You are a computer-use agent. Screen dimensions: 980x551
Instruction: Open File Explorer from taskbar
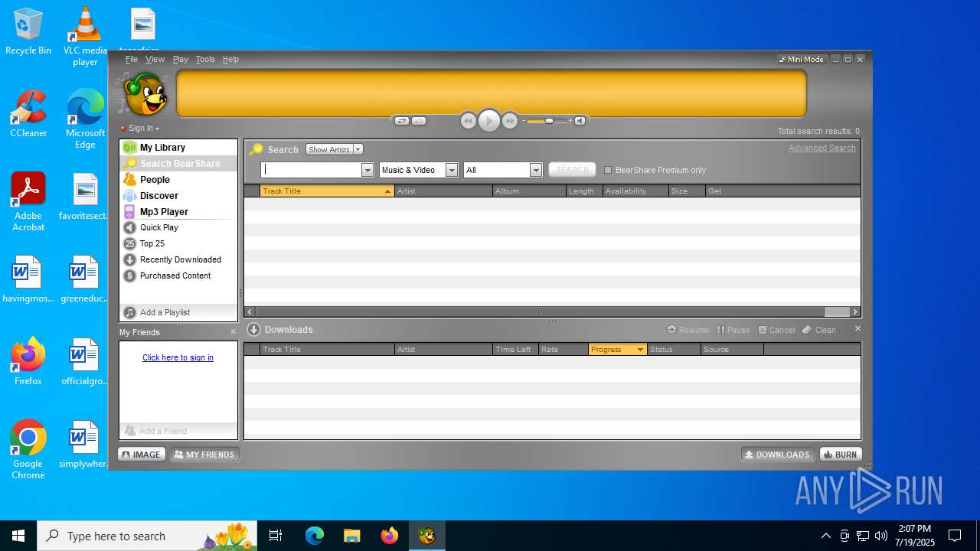tap(351, 536)
